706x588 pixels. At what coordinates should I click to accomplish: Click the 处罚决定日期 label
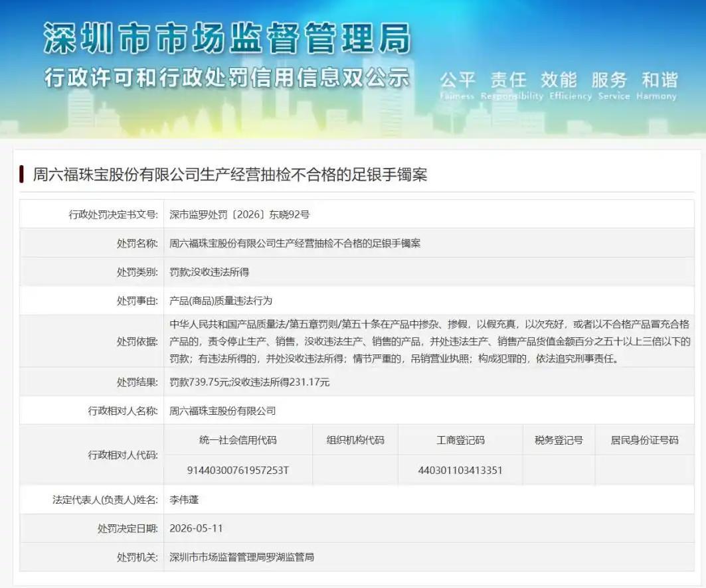(128, 529)
